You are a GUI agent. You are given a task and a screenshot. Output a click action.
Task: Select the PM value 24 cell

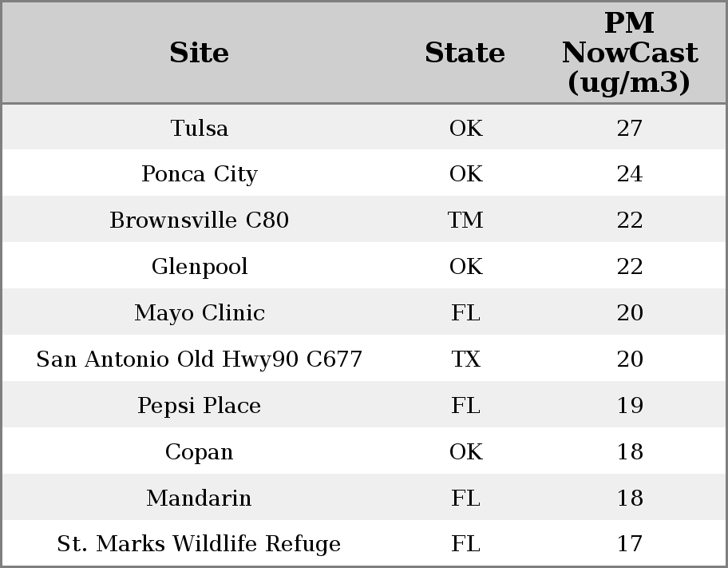coord(629,174)
